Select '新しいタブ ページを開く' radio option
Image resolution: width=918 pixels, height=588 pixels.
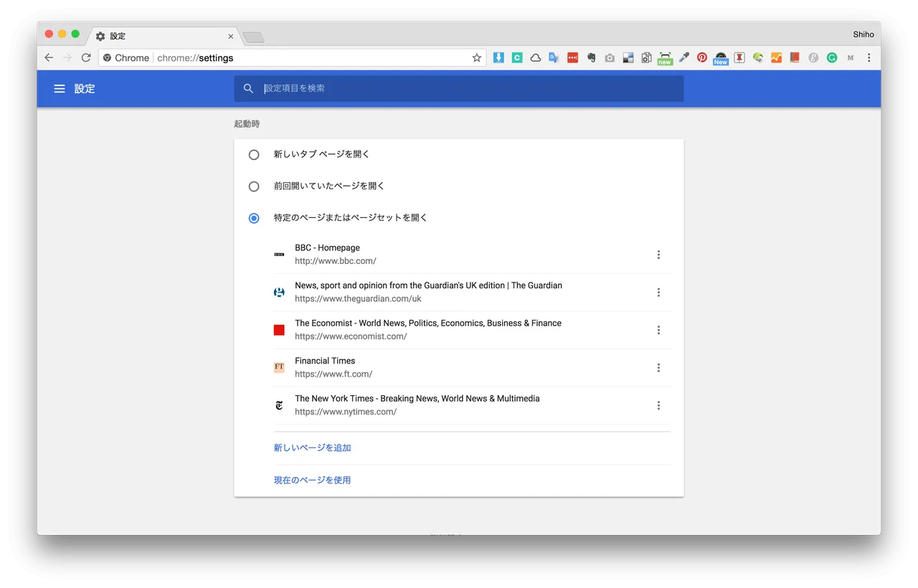254,155
